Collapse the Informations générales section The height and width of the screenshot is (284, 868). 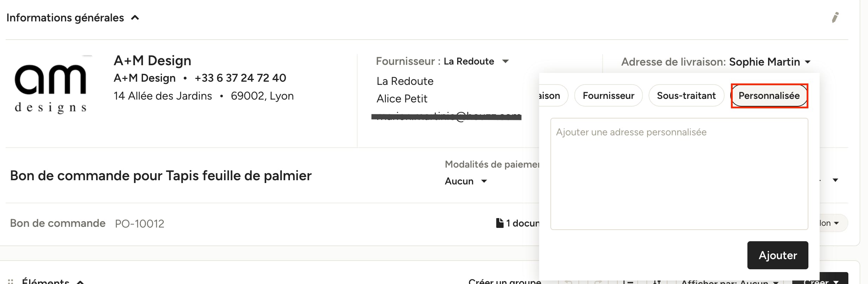coord(135,18)
